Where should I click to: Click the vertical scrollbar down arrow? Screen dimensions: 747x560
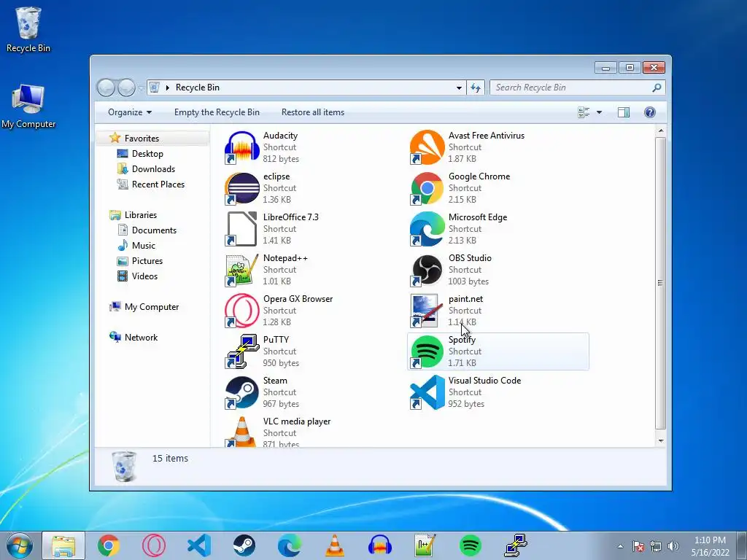tap(661, 441)
